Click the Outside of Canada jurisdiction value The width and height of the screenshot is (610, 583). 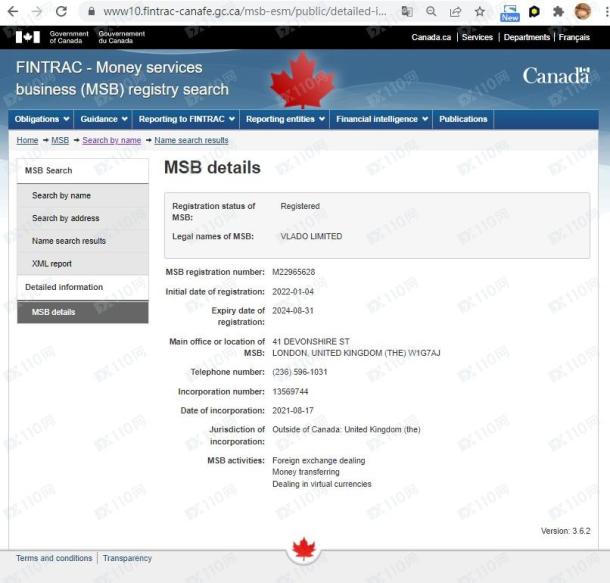(346, 429)
